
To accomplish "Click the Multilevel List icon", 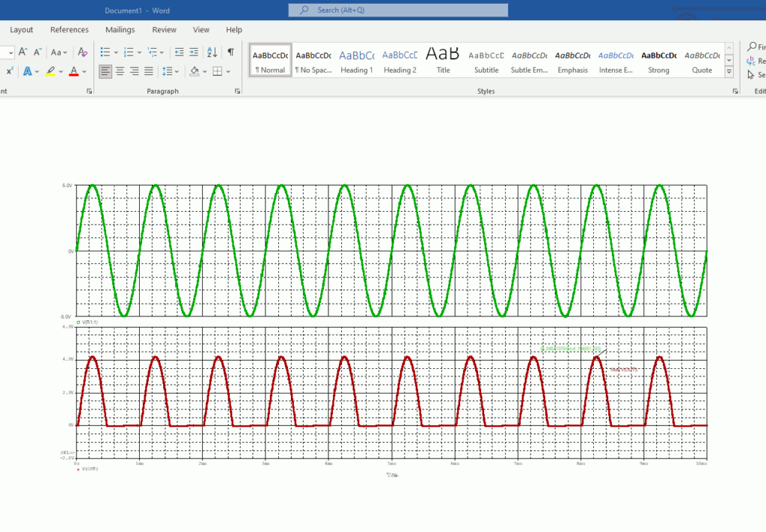I will click(x=153, y=52).
